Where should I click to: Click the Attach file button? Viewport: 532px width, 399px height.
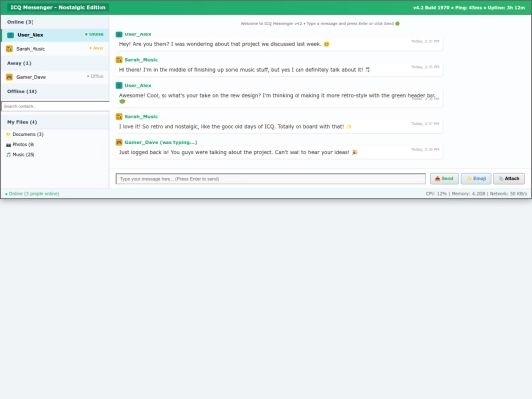[x=508, y=179]
